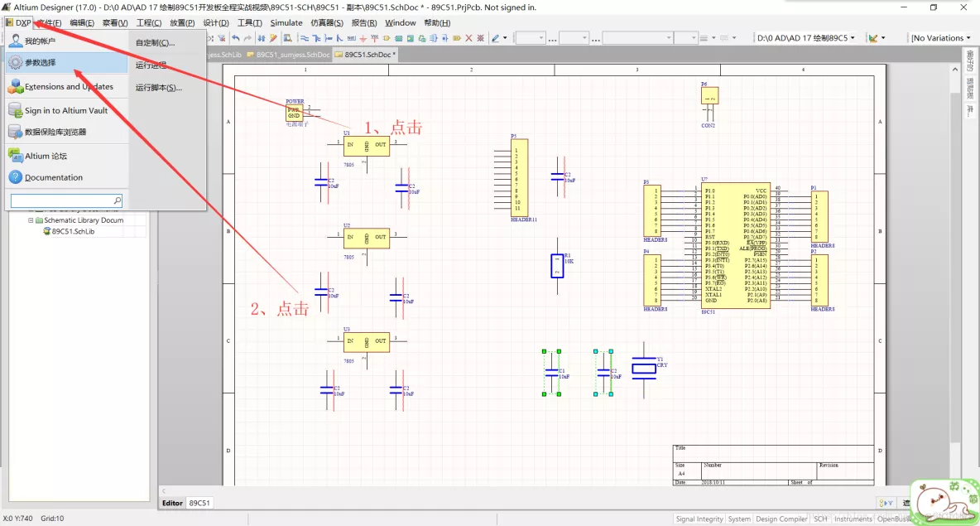Switch to the 89C51_sumjess.SchDoc tab
Image resolution: width=980 pixels, height=526 pixels.
(288, 55)
